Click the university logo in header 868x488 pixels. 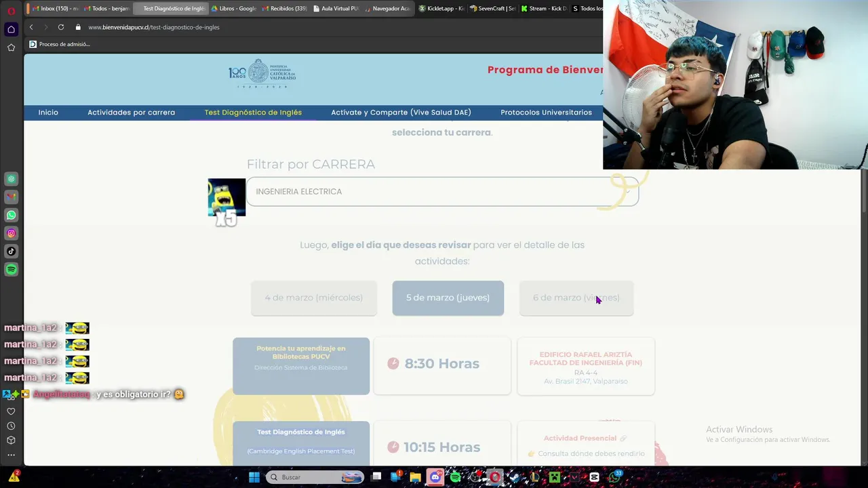pyautogui.click(x=262, y=74)
